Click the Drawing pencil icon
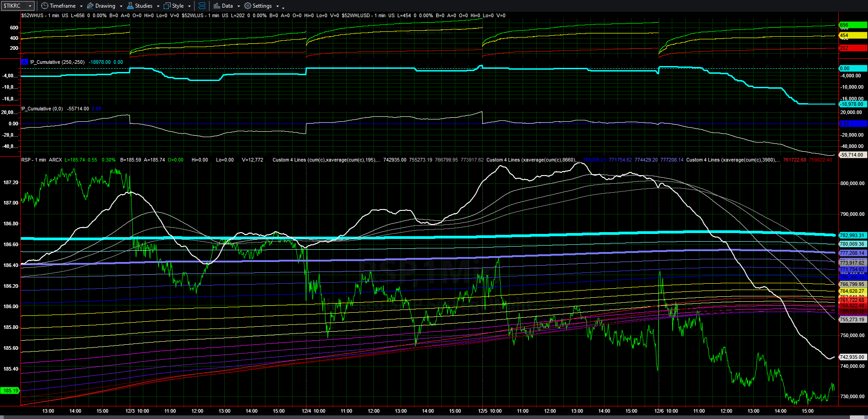The image size is (868, 419). [x=90, y=6]
